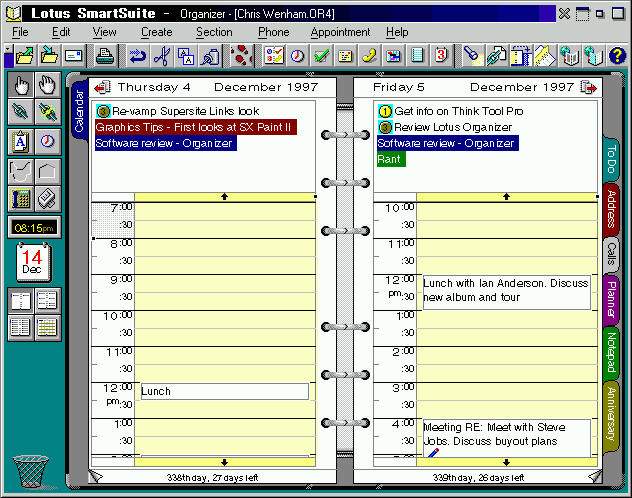Click the 08:15pm clock display
Image resolution: width=632 pixels, height=498 pixels.
(x=34, y=228)
